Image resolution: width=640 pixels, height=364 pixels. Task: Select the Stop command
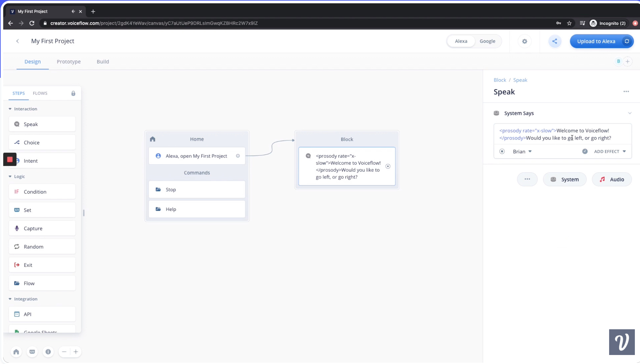point(197,190)
